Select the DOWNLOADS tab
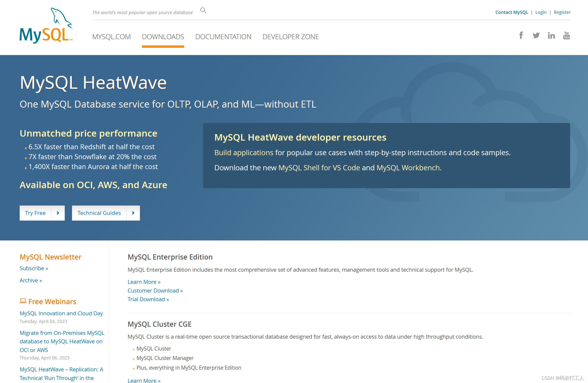 [x=163, y=37]
